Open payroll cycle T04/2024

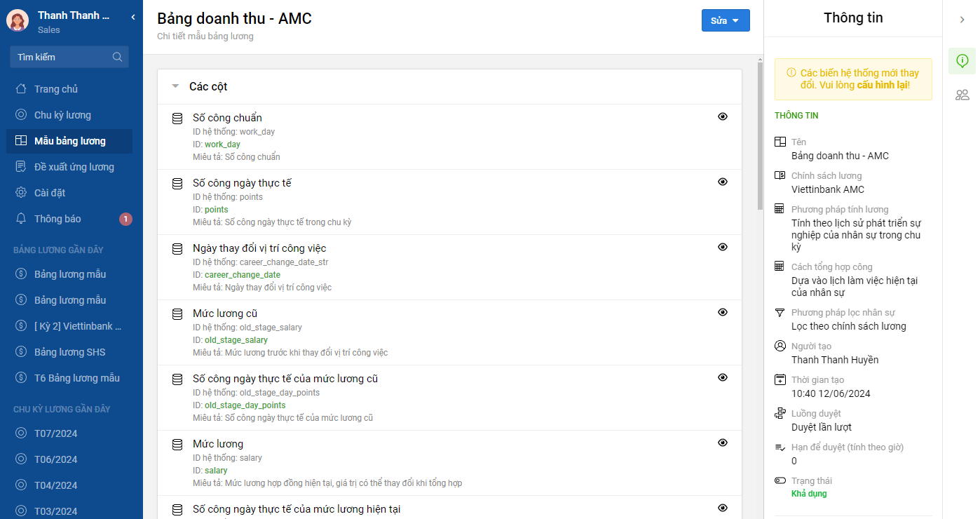(69, 485)
